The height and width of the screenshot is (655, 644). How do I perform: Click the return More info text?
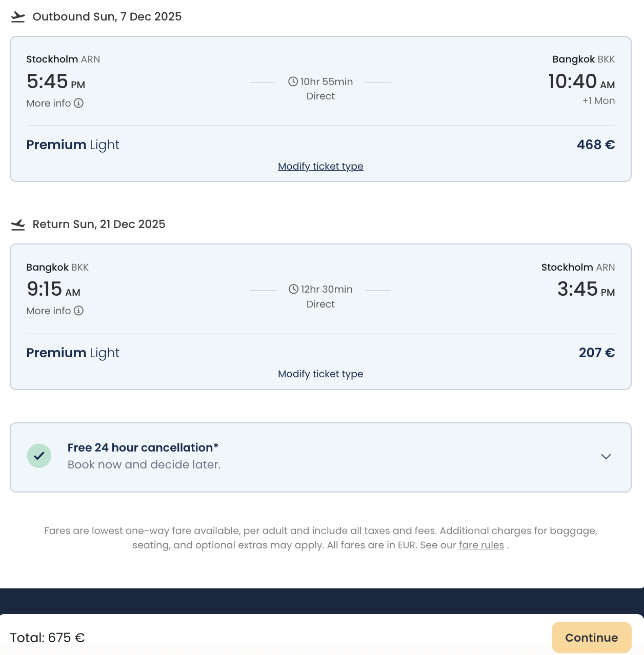tap(49, 311)
